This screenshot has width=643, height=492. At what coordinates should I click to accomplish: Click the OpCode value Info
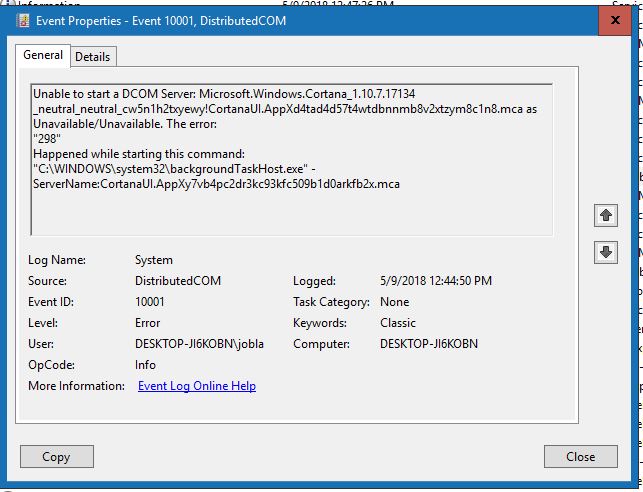145,365
